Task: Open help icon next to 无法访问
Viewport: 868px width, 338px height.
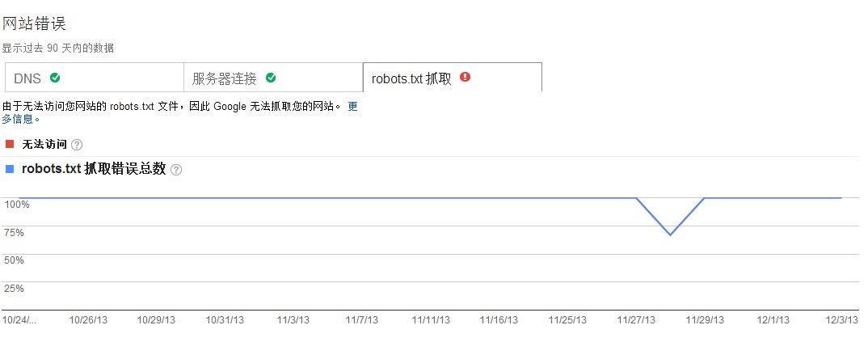Action: coord(77,145)
